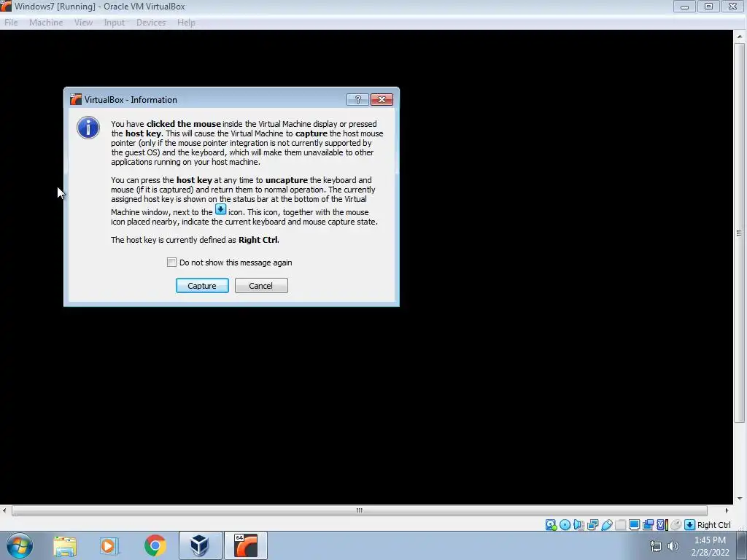Close the VirtualBox Information dialog with red X
This screenshot has height=560, width=747.
point(382,99)
